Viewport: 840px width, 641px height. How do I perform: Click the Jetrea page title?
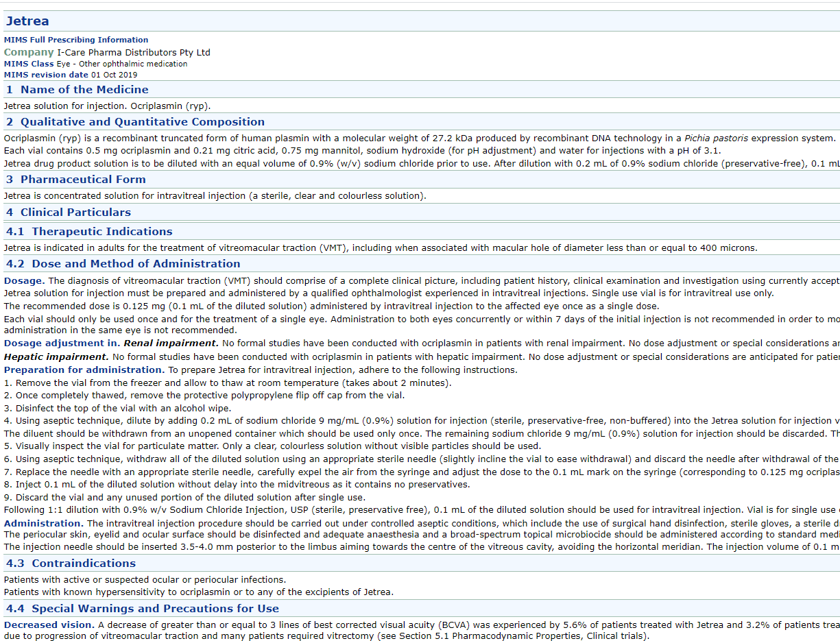coord(27,21)
